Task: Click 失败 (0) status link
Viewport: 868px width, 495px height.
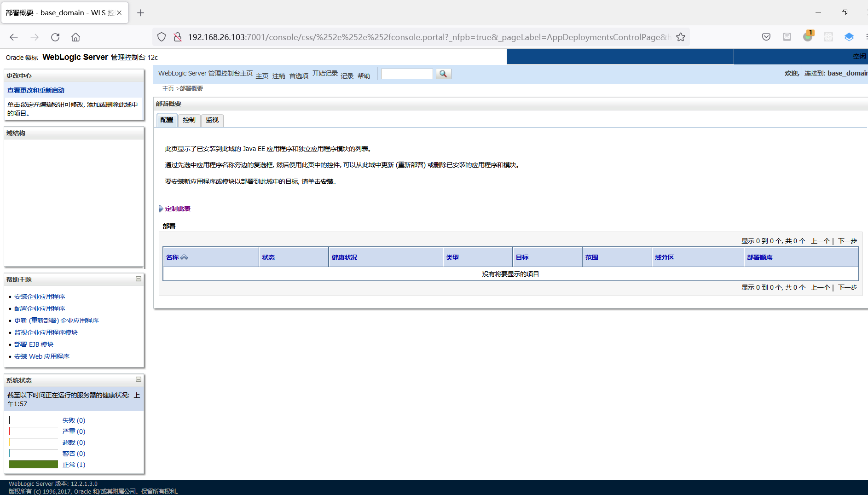Action: 74,420
